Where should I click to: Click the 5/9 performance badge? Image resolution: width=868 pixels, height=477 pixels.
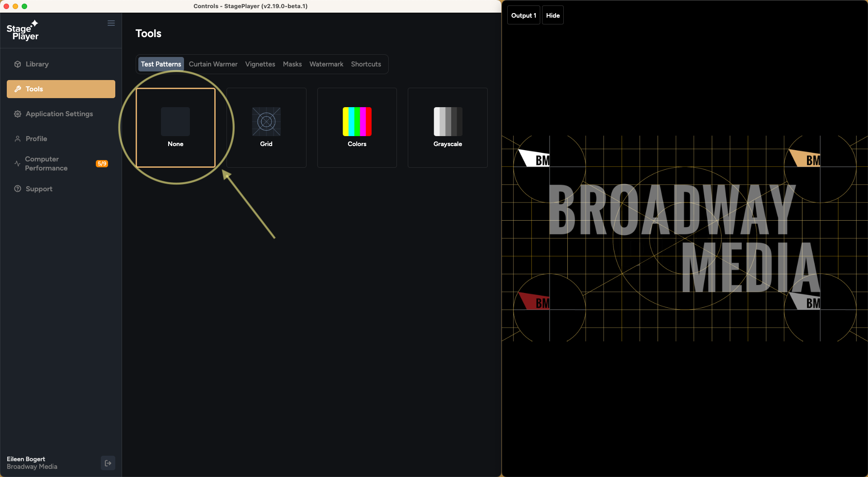click(102, 164)
